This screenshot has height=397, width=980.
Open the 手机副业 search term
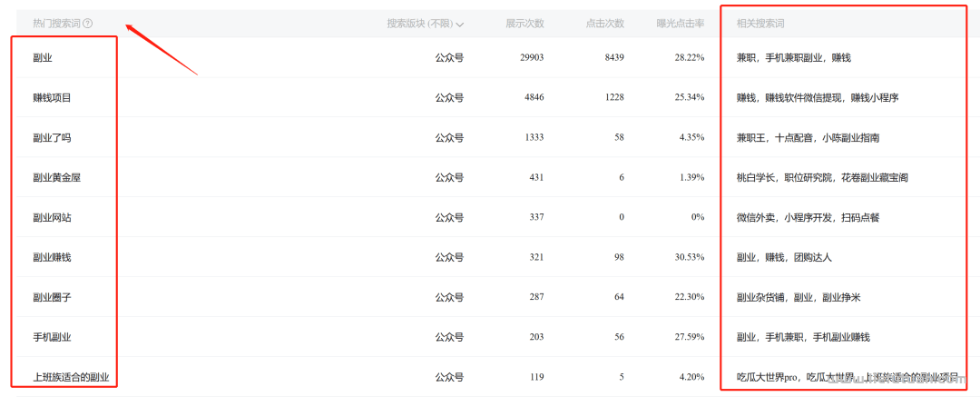52,337
